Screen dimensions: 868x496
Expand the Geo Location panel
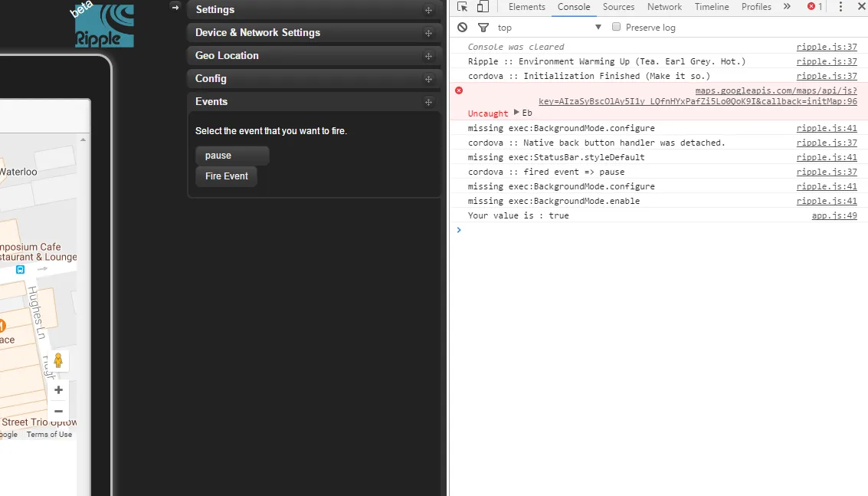coord(314,55)
